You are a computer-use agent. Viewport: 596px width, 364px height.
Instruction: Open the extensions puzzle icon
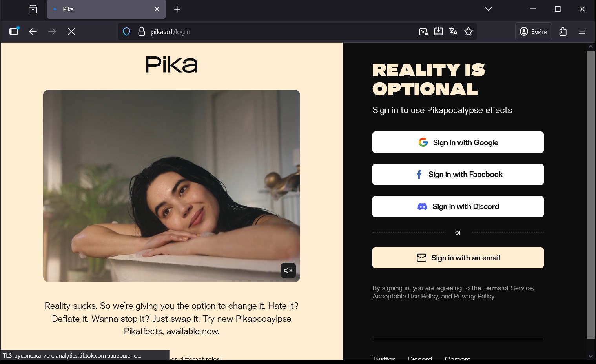(x=563, y=32)
